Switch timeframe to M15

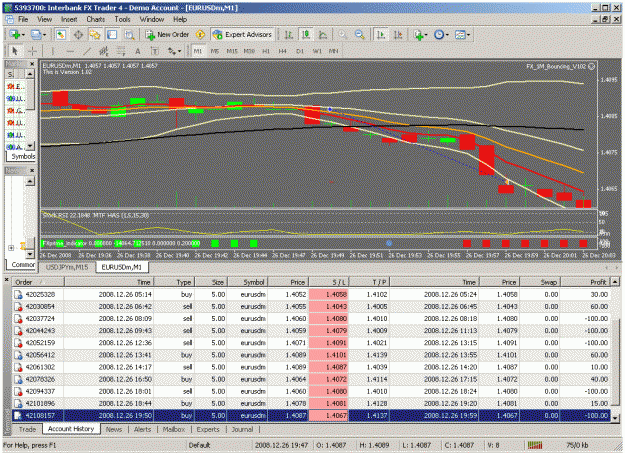click(232, 51)
